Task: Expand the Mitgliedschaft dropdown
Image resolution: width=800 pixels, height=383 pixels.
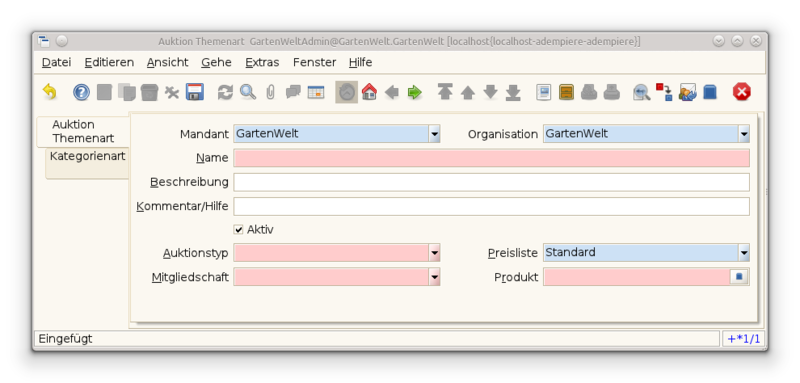Action: coord(434,277)
